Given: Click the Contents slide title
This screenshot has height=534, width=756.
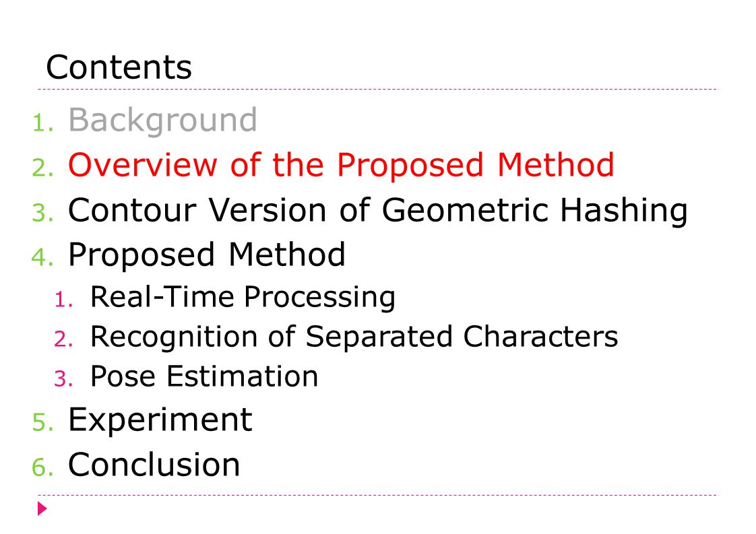Looking at the screenshot, I should [x=119, y=67].
